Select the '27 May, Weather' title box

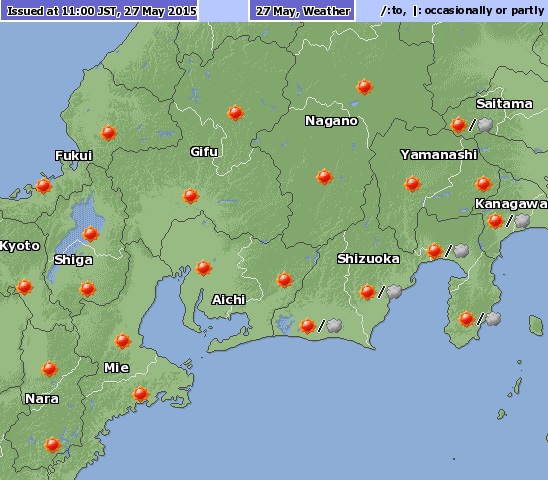pyautogui.click(x=302, y=10)
